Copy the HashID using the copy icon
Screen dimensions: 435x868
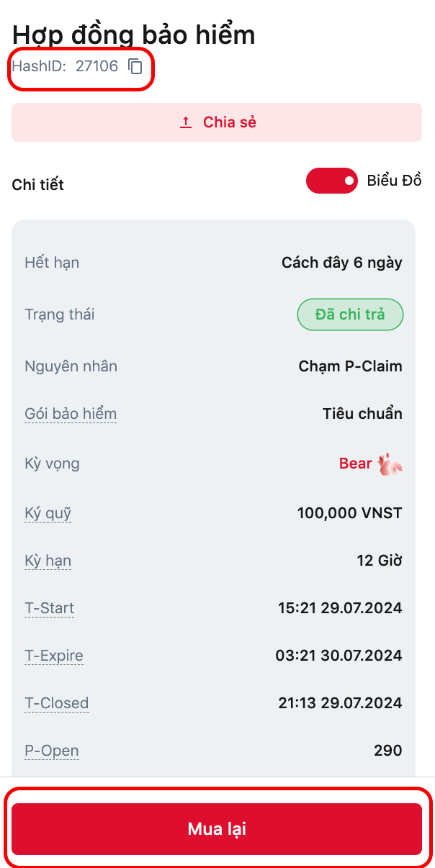coord(135,67)
